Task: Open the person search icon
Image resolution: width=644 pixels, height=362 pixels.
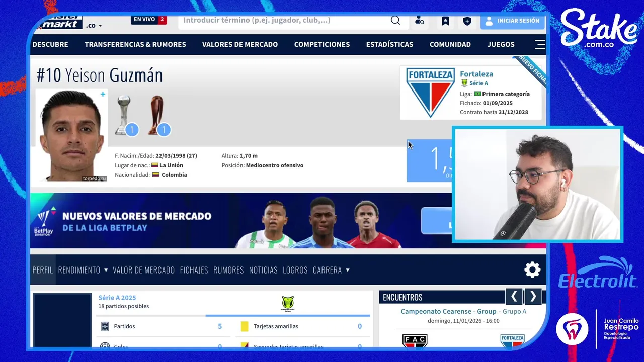Action: coord(419,21)
